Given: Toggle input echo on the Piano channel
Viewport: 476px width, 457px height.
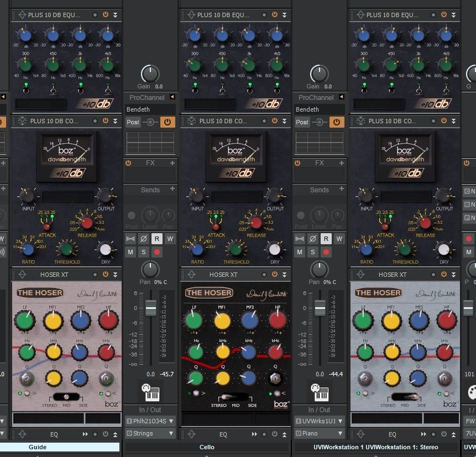Looking at the screenshot, I should (300, 239).
